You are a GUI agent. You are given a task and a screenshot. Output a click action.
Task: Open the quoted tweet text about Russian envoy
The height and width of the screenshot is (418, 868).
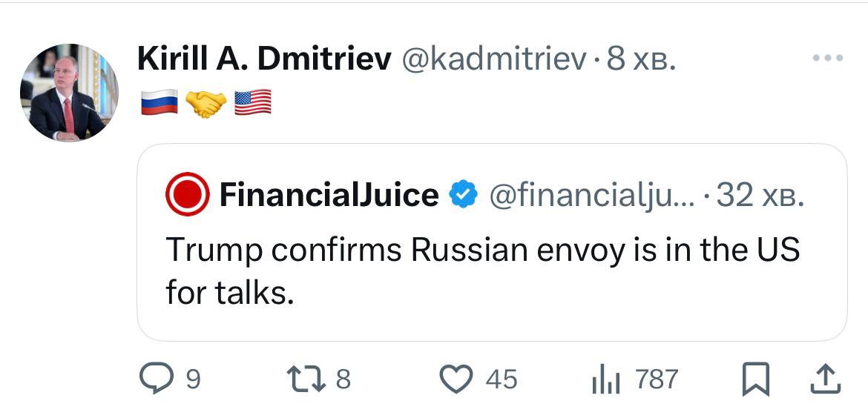pyautogui.click(x=482, y=271)
